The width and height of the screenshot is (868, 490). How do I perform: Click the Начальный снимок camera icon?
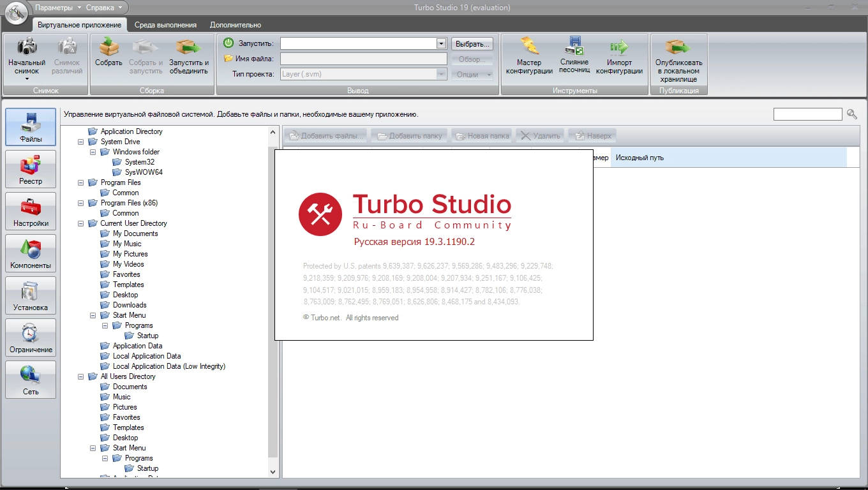coord(27,47)
